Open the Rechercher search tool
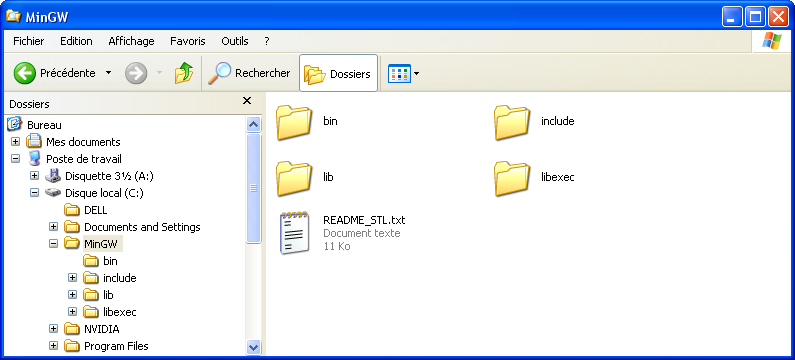795x360 pixels. click(x=249, y=74)
